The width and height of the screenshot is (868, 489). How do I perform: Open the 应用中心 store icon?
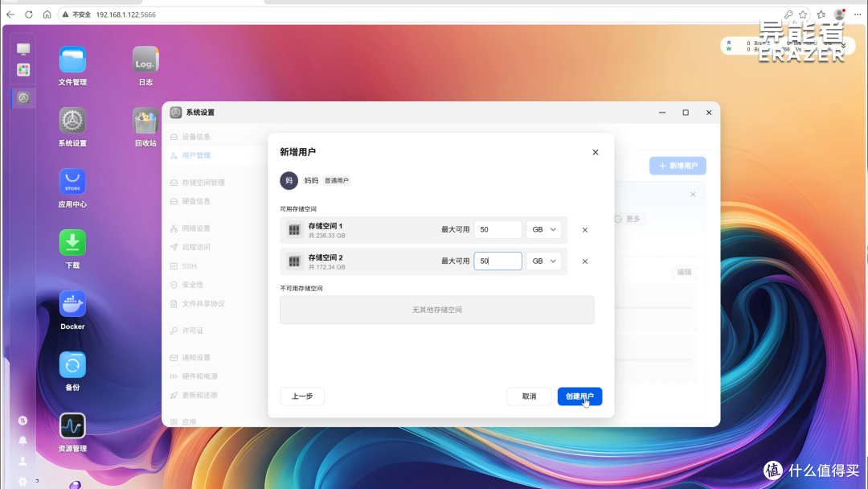pyautogui.click(x=72, y=182)
